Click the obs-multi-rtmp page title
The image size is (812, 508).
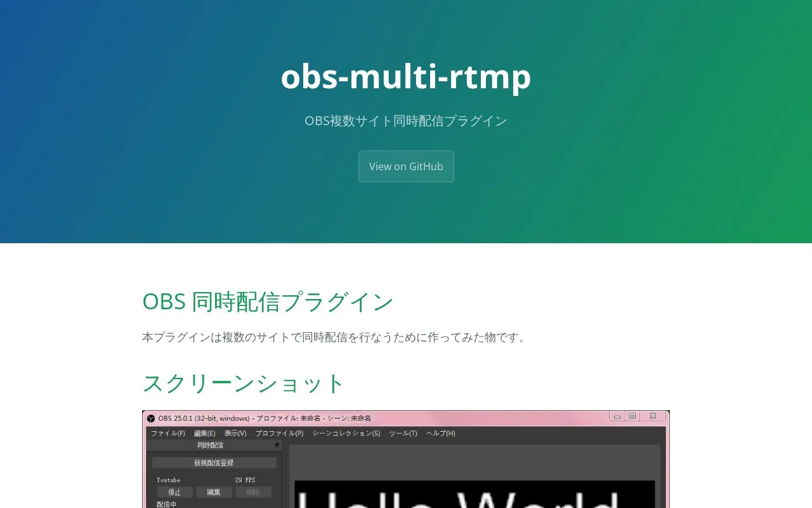pyautogui.click(x=406, y=76)
